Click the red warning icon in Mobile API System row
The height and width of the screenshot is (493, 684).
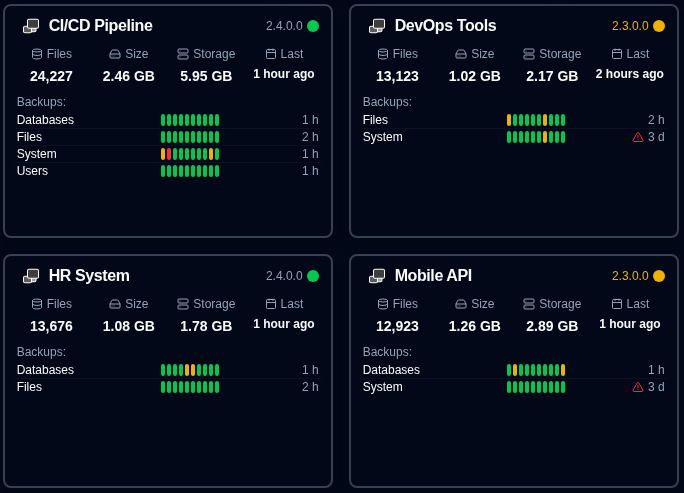(x=638, y=387)
